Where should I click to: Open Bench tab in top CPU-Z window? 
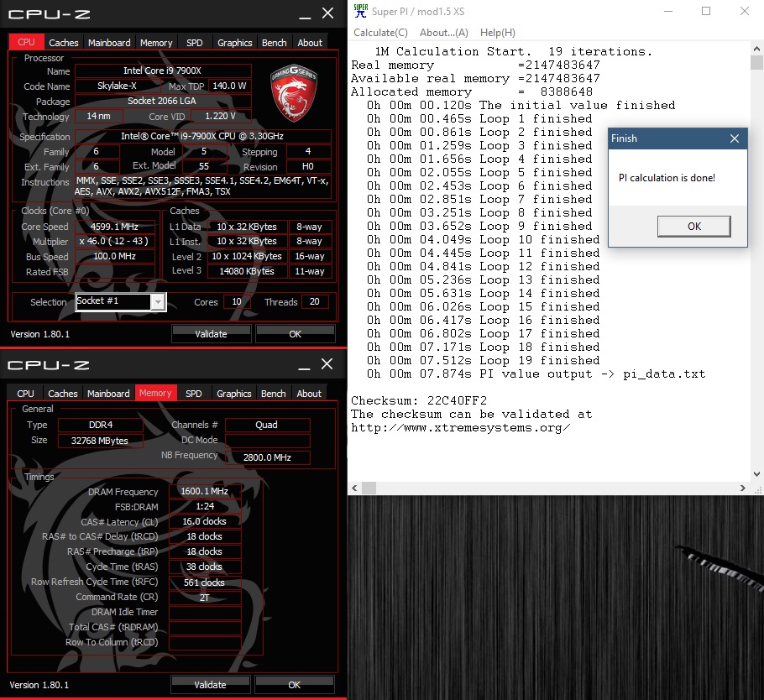[275, 42]
